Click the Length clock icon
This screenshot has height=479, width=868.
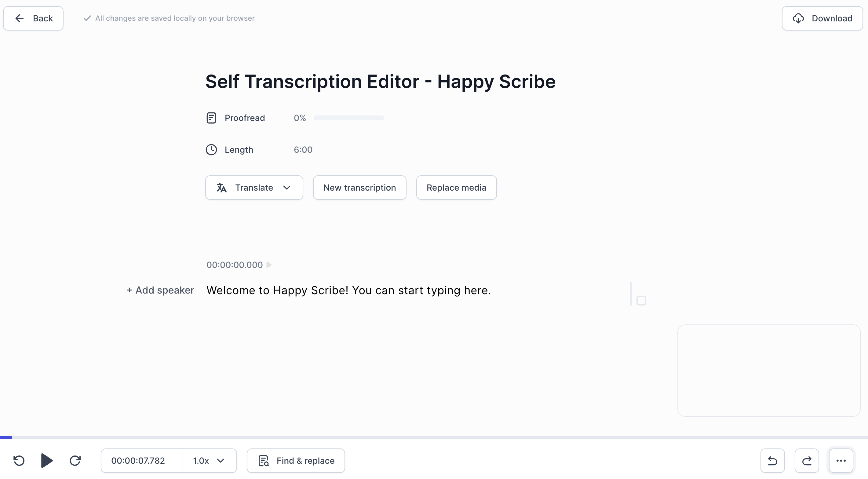(x=211, y=150)
